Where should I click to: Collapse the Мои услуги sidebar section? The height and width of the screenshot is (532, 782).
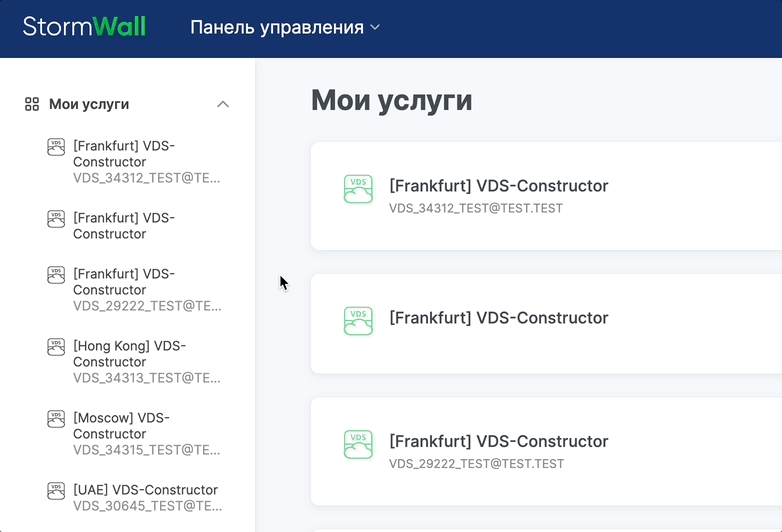point(222,104)
